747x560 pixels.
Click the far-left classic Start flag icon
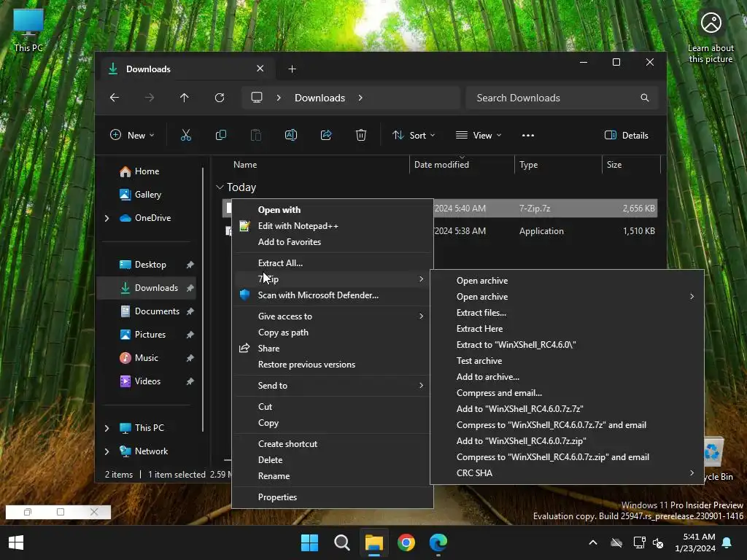pos(16,542)
